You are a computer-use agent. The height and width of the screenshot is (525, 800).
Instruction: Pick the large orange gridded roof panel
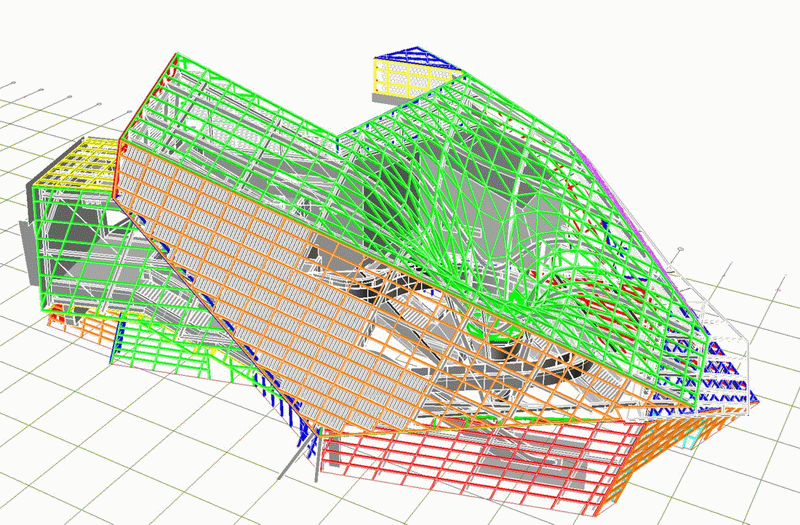[327, 291]
